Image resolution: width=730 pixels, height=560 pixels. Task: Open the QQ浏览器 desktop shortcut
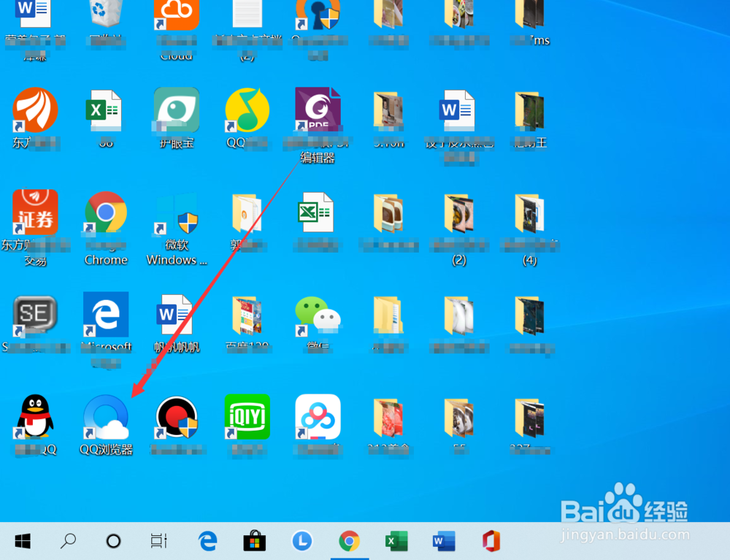106,418
